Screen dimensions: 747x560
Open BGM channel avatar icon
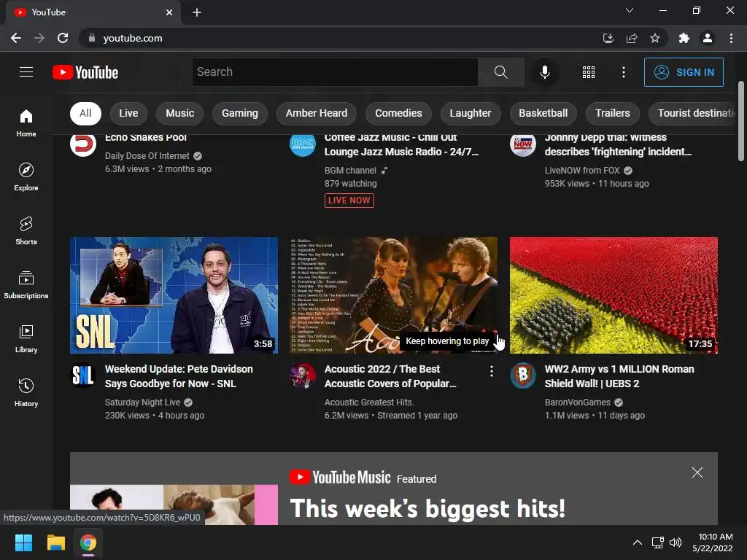(303, 144)
